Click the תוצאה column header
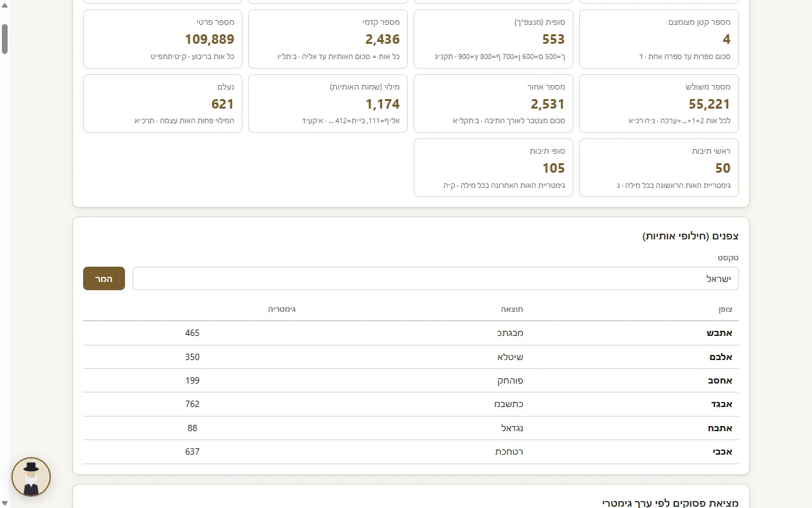Viewport: 812px width, 508px height. coord(513,309)
